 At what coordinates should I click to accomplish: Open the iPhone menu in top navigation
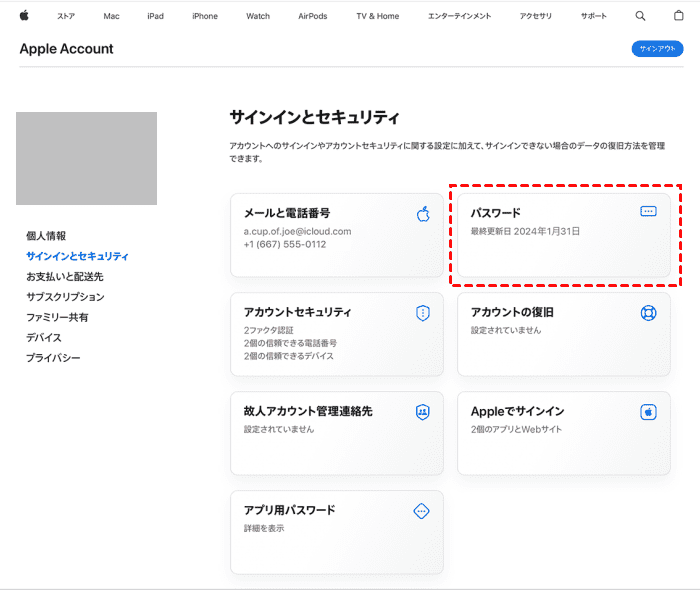(204, 16)
